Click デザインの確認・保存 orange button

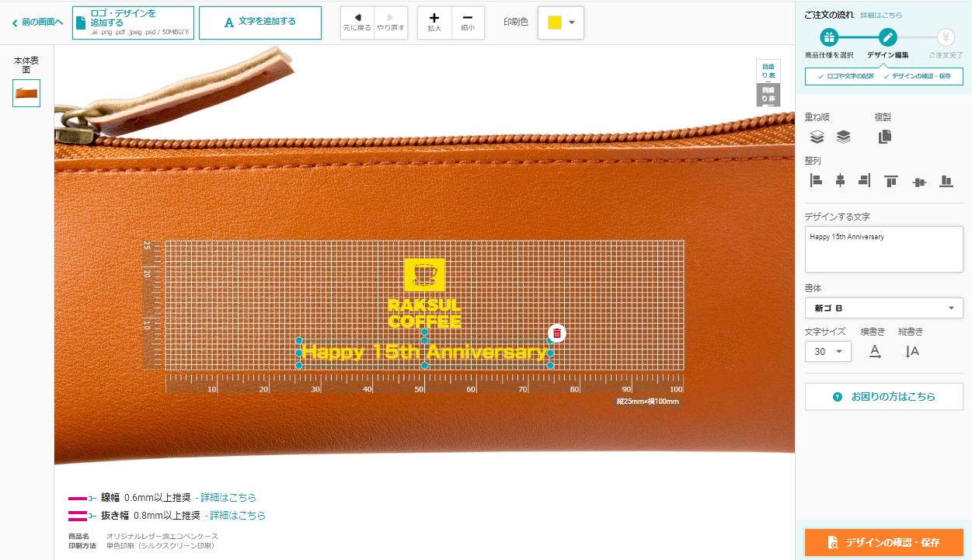[x=884, y=542]
